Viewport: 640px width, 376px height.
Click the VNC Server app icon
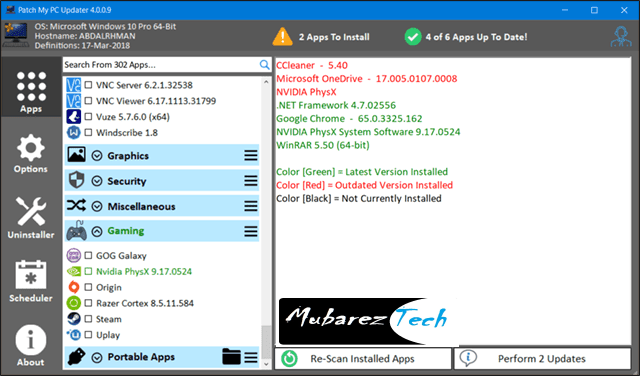point(73,85)
